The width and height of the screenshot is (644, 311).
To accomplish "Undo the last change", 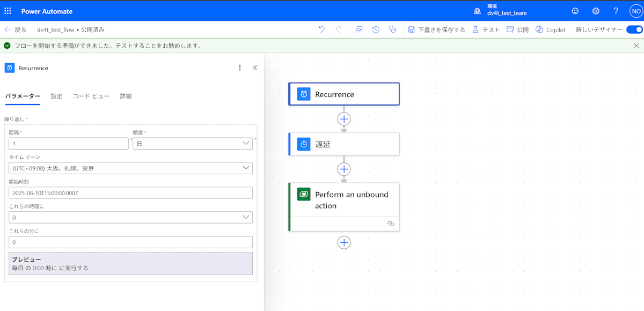I will point(321,30).
